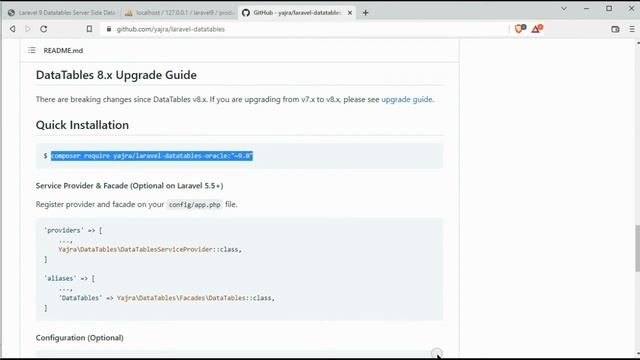Screen dimensions: 640x360
Task: Click the config/app.php inline code
Action: tap(195, 204)
